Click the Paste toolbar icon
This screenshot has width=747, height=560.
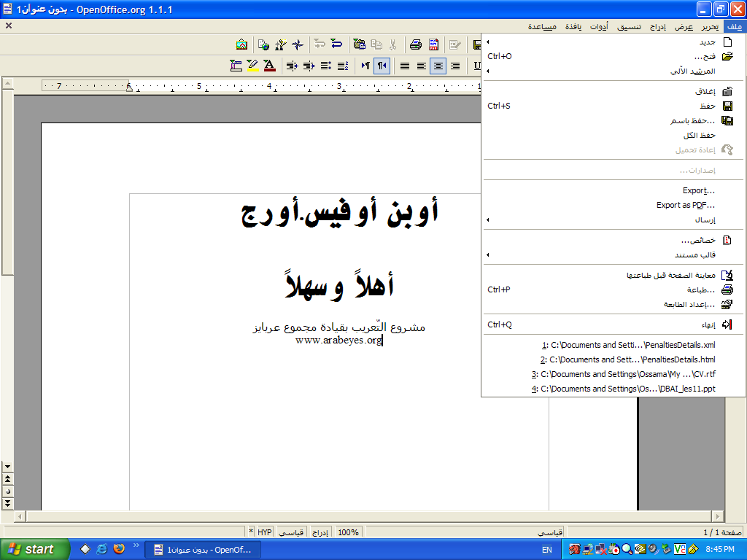pyautogui.click(x=359, y=44)
